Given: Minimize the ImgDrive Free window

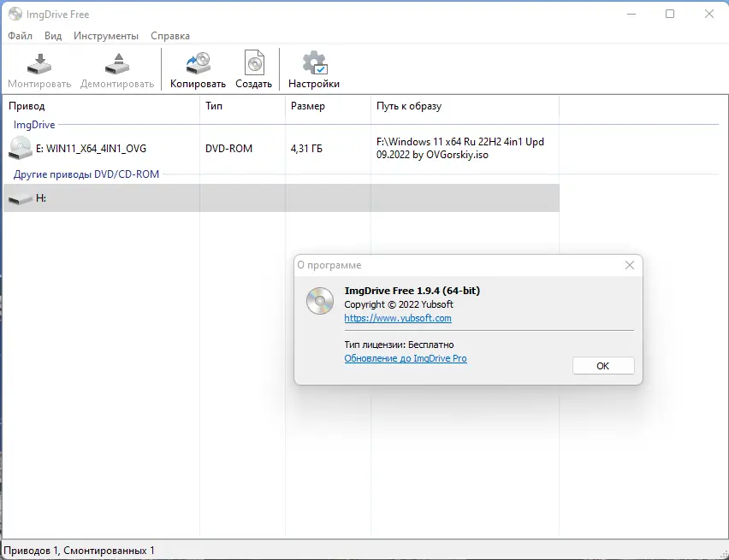Looking at the screenshot, I should click(631, 14).
